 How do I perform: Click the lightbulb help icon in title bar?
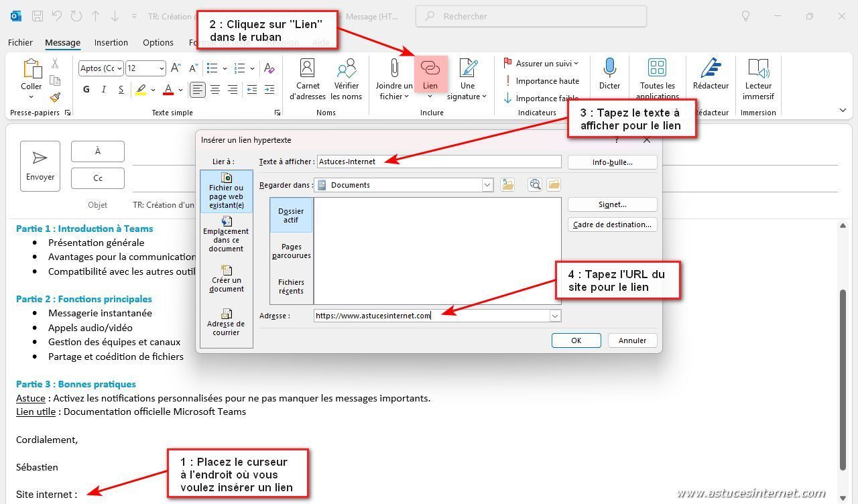point(745,16)
